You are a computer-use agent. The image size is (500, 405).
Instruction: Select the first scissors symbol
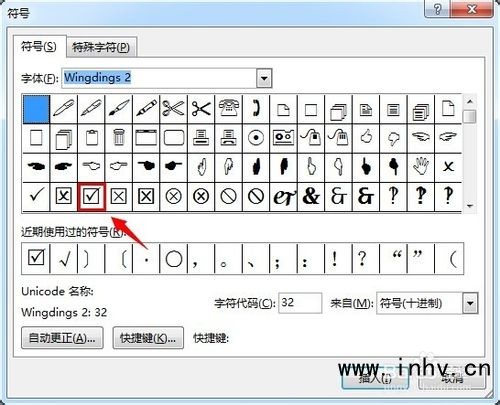coord(174,109)
